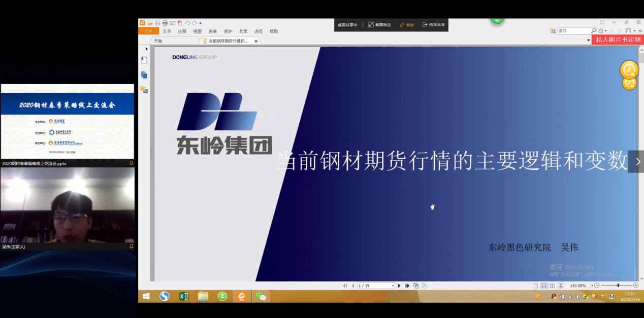Click the 截屏批注 screenshot annotate button

click(x=379, y=25)
